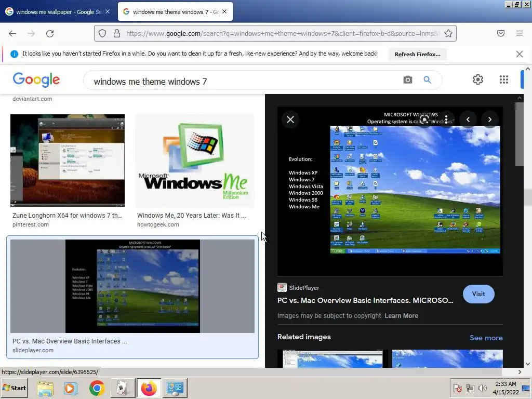Open Google quick settings gear
532x399 pixels.
tap(478, 79)
